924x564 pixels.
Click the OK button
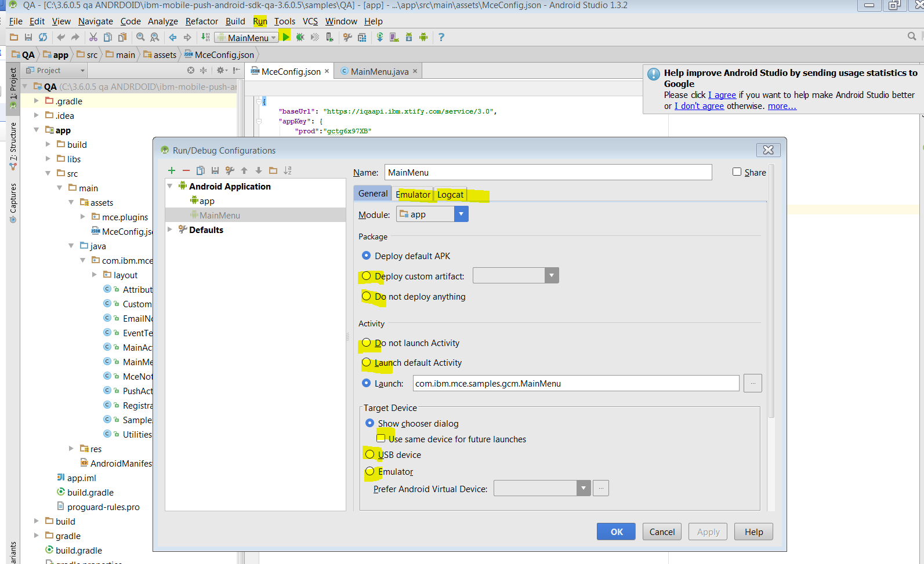tap(616, 532)
